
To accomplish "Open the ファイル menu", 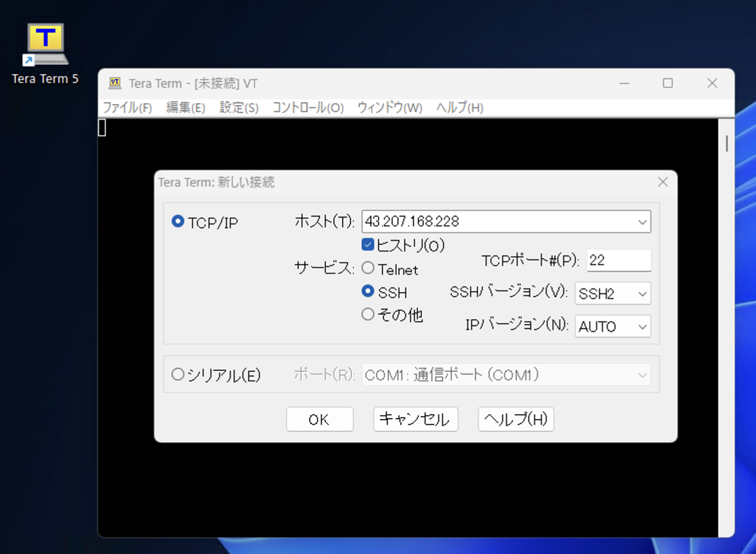I will click(127, 108).
